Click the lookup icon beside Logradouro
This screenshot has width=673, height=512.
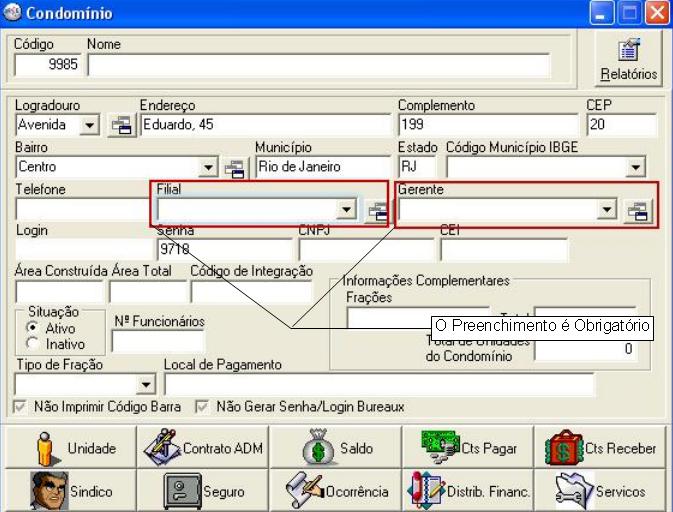(x=121, y=125)
